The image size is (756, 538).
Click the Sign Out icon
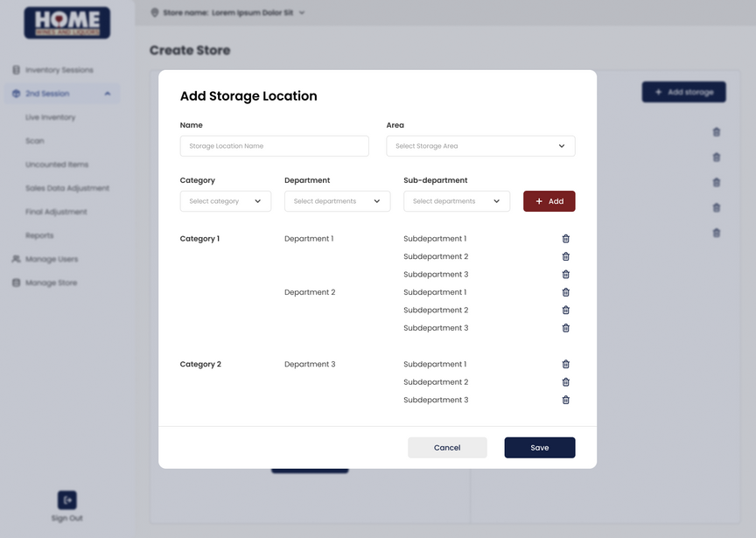pyautogui.click(x=67, y=500)
